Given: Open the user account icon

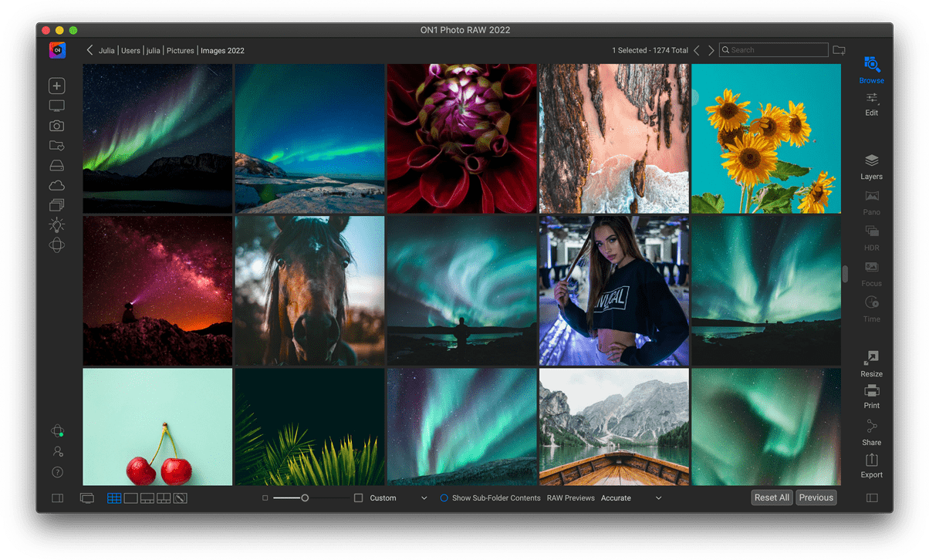Looking at the screenshot, I should [57, 451].
